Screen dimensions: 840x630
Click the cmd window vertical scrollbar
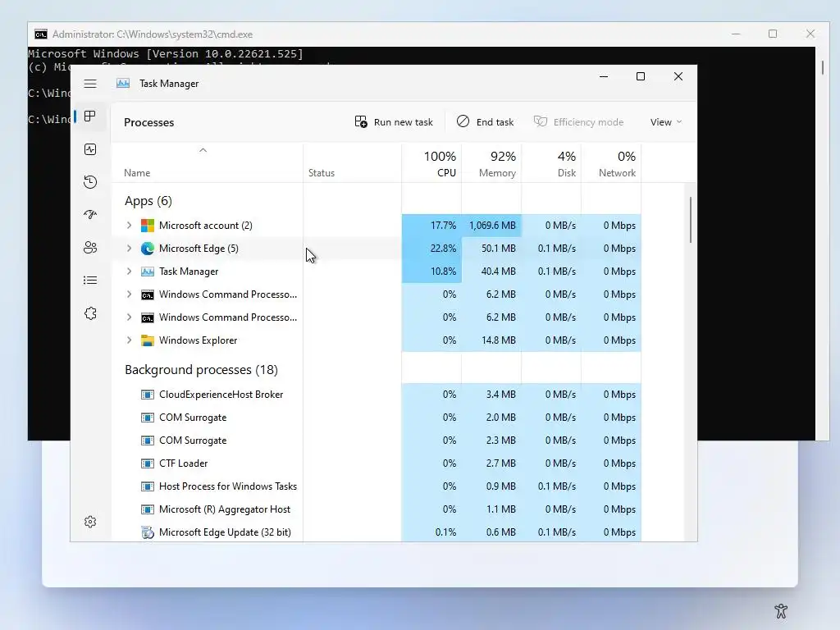[x=822, y=67]
